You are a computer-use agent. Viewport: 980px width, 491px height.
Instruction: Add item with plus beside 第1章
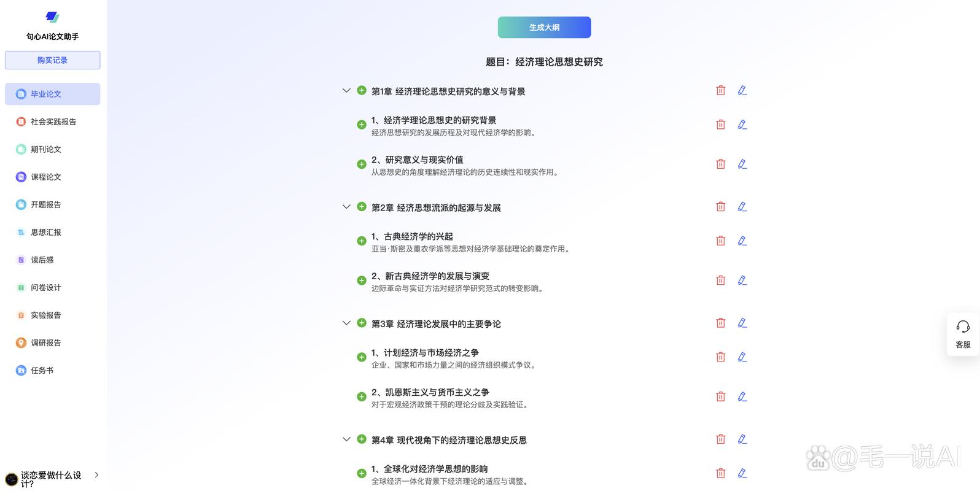pos(362,90)
